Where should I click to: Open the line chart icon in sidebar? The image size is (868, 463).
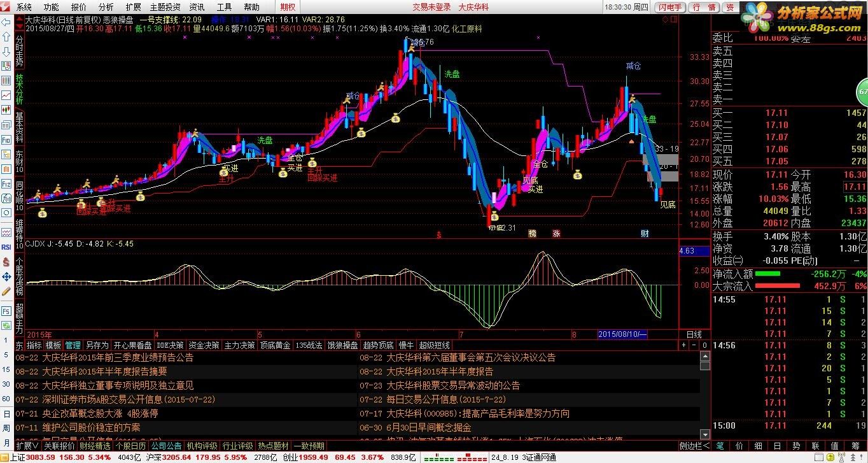(6, 95)
